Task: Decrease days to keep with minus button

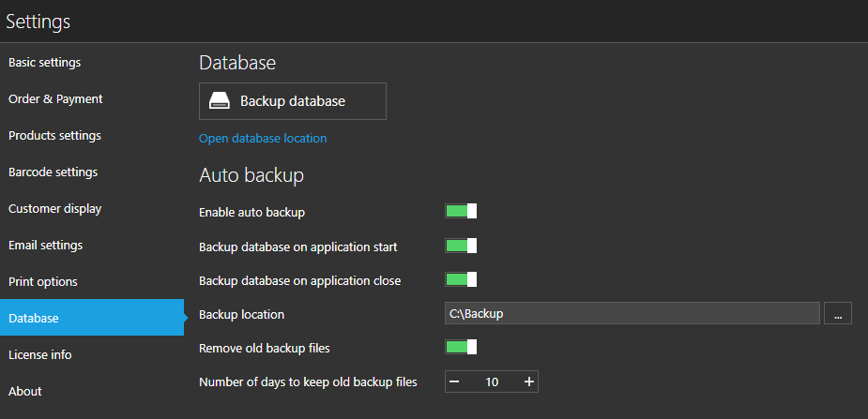Action: tap(454, 382)
